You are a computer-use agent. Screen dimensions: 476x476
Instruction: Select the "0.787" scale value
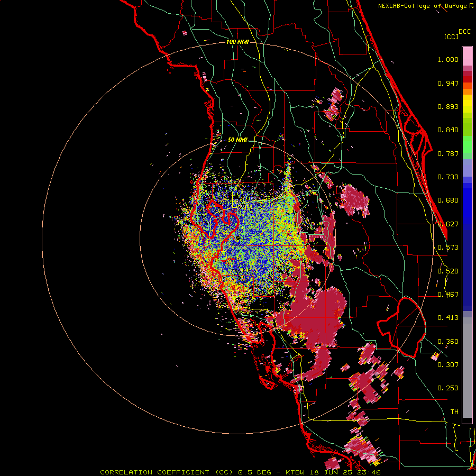tap(448, 153)
